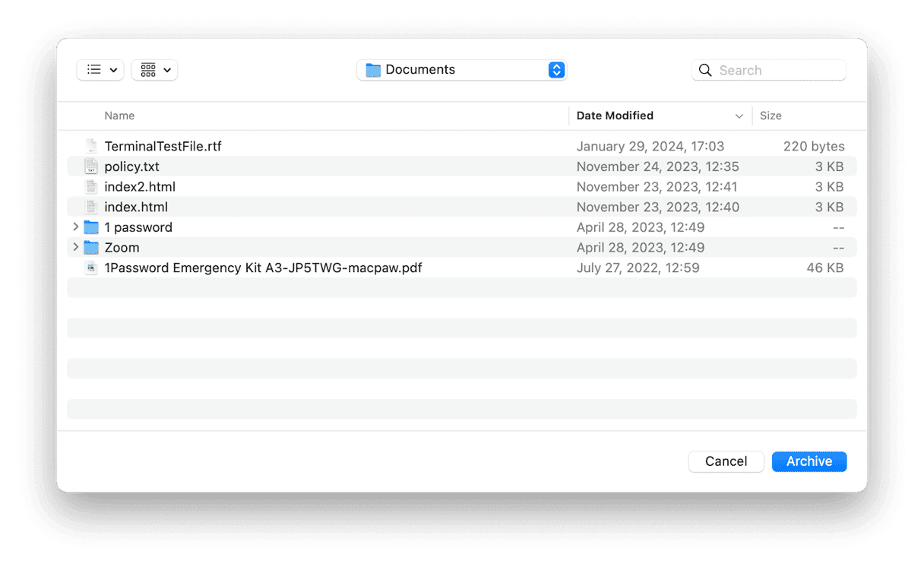Click the policy.txt file icon
The height and width of the screenshot is (567, 924).
click(91, 166)
